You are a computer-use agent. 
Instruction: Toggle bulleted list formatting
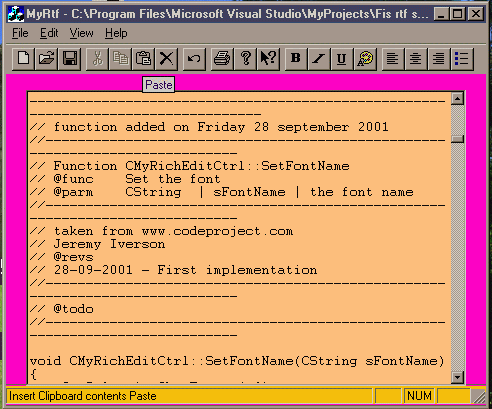click(x=462, y=59)
